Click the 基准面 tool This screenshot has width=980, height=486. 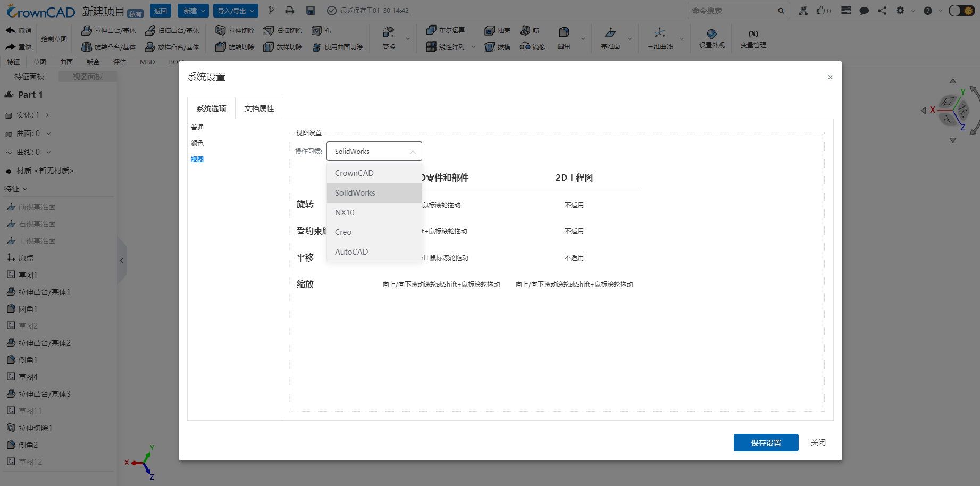point(610,38)
